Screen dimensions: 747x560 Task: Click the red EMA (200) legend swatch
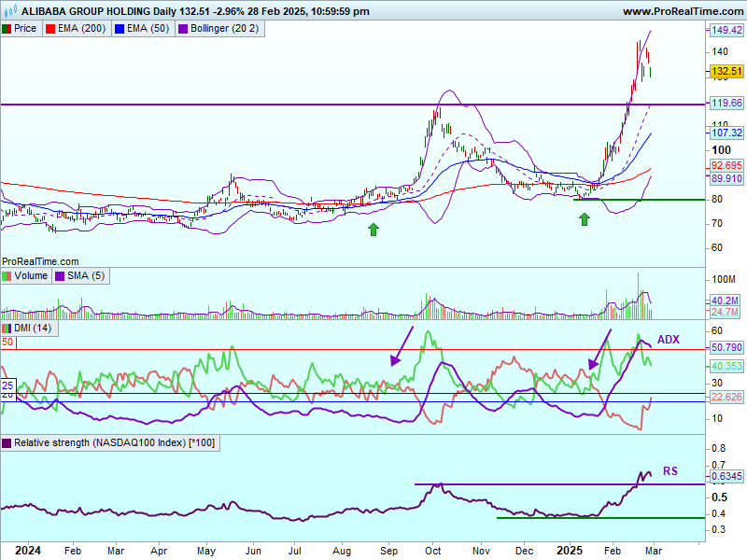pos(50,29)
